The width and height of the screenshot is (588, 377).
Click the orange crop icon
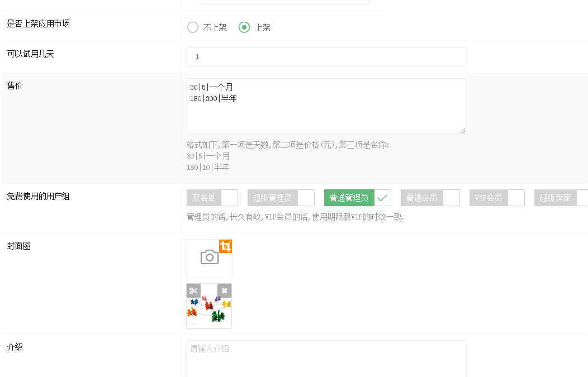click(225, 246)
